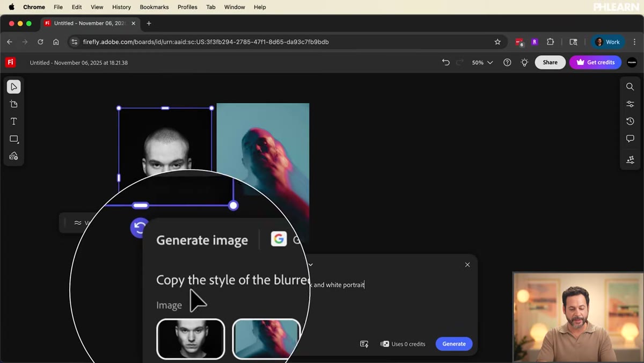
Task: Activate the Text tool
Action: coord(14,121)
